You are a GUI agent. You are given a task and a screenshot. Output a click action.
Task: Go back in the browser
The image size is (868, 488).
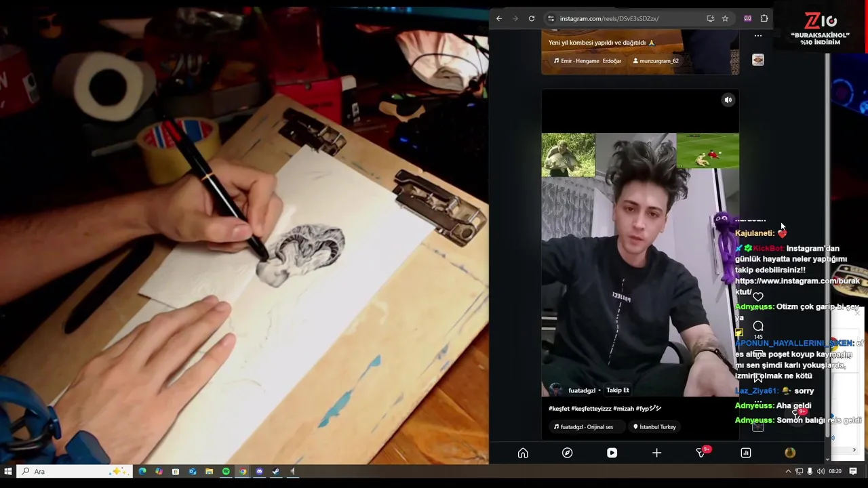click(x=499, y=18)
